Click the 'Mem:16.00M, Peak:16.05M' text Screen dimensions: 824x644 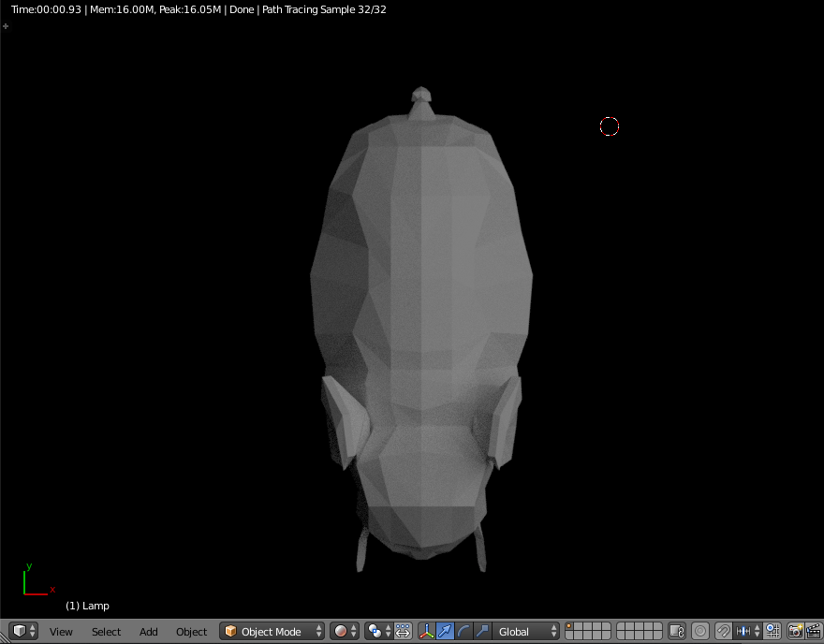155,9
